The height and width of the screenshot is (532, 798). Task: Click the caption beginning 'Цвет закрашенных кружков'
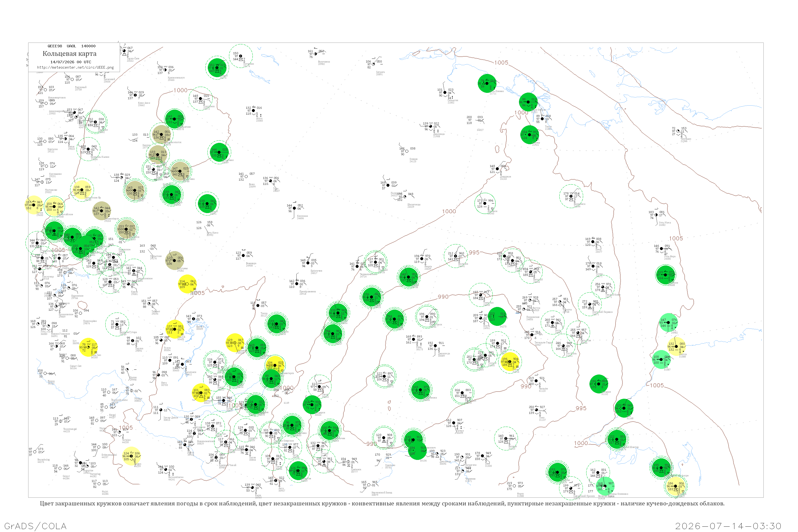pyautogui.click(x=382, y=503)
